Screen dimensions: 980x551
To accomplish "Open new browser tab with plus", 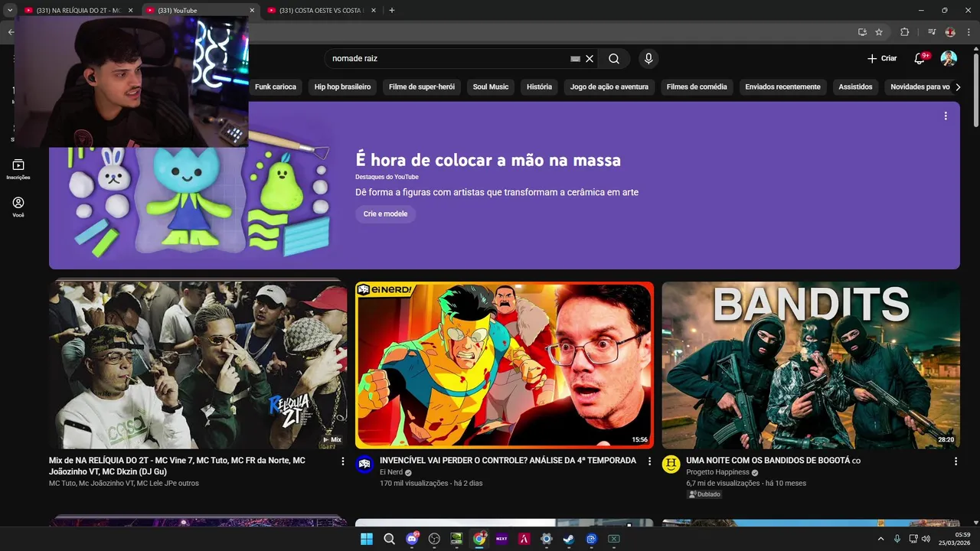I will (x=392, y=10).
